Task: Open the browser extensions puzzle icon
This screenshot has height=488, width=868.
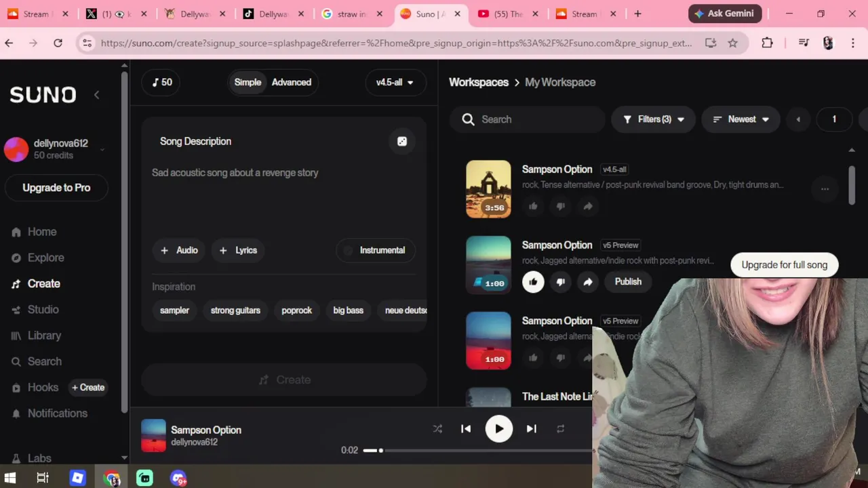Action: [767, 43]
